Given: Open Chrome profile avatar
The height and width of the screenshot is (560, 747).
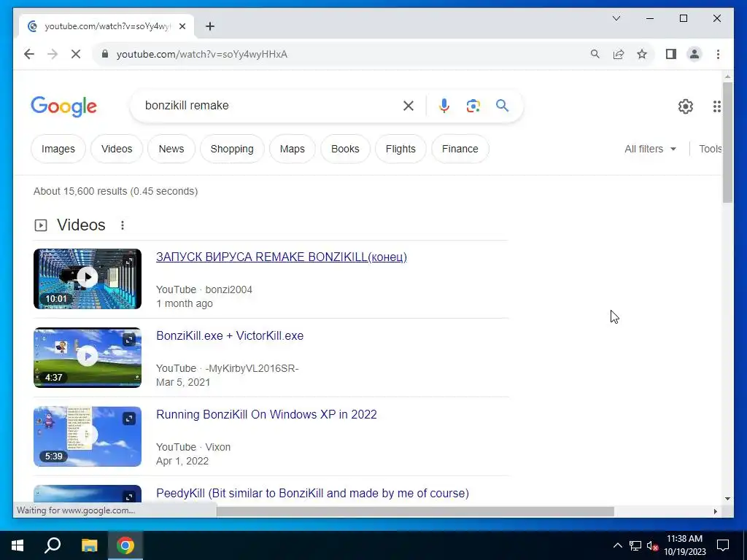Looking at the screenshot, I should (x=694, y=54).
